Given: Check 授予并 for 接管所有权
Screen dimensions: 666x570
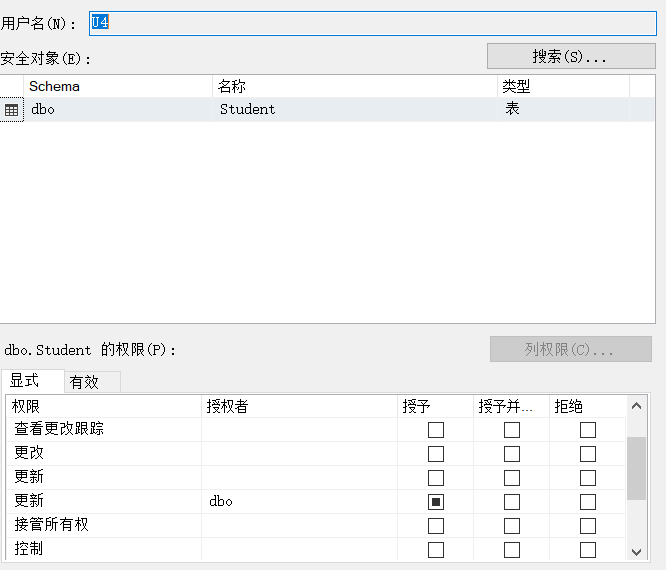Looking at the screenshot, I should [512, 526].
